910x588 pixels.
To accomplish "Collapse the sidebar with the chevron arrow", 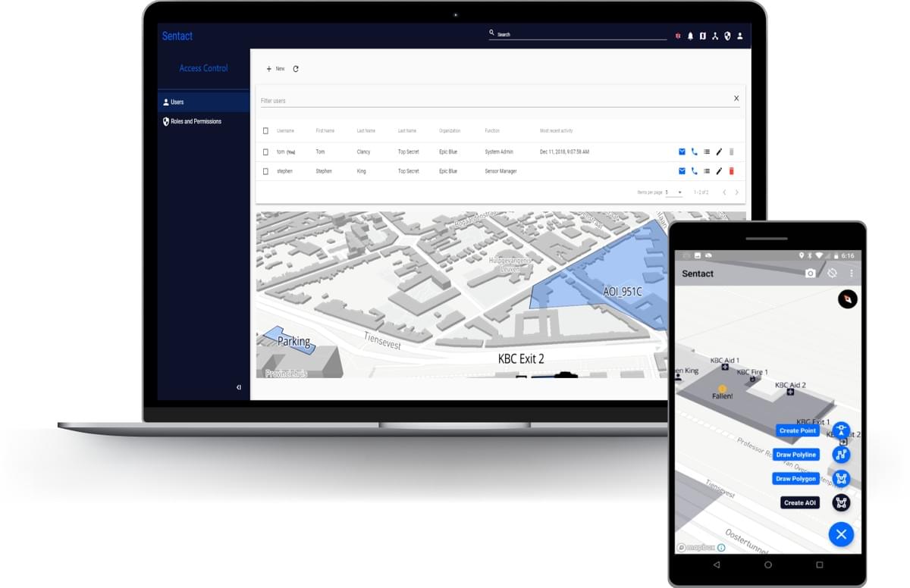I will pos(237,387).
